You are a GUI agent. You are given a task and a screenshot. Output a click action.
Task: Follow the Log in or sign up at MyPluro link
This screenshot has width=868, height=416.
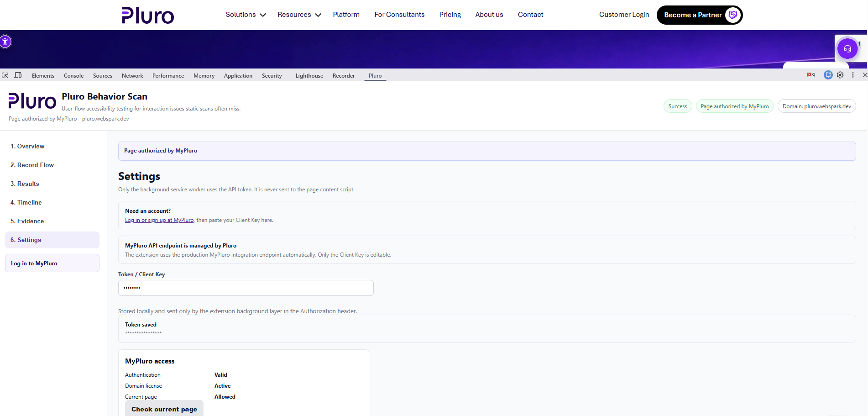click(x=159, y=220)
